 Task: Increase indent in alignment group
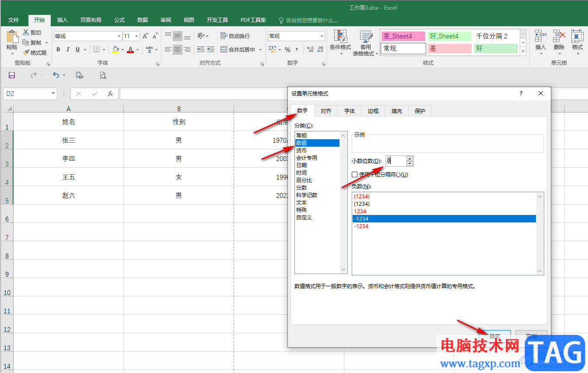(210, 49)
